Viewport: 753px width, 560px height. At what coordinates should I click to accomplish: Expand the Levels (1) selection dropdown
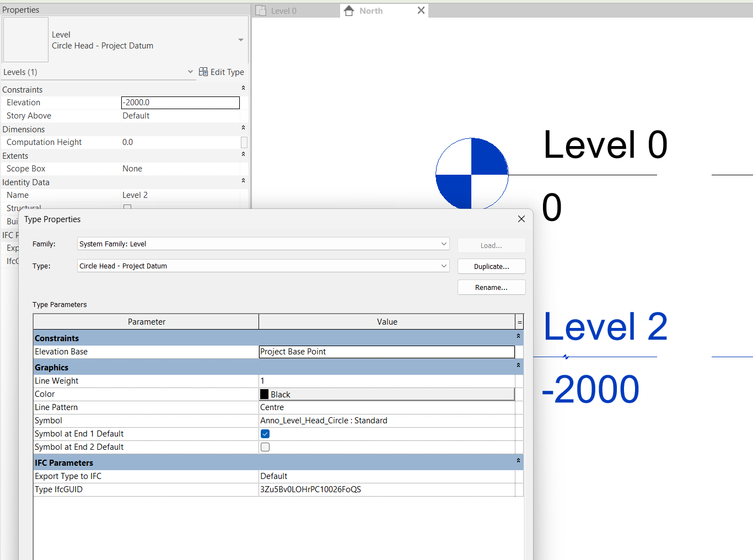pyautogui.click(x=190, y=72)
